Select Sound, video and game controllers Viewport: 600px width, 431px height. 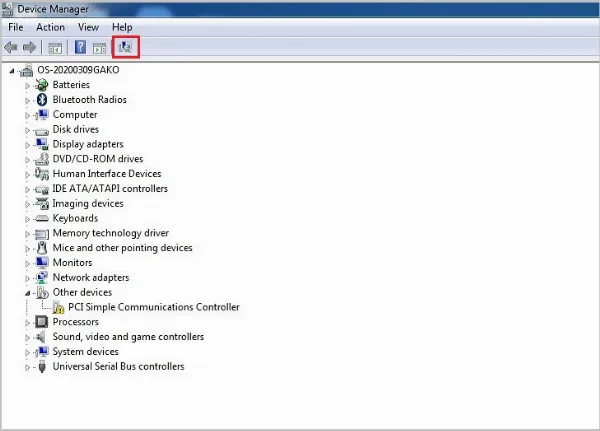(x=128, y=337)
